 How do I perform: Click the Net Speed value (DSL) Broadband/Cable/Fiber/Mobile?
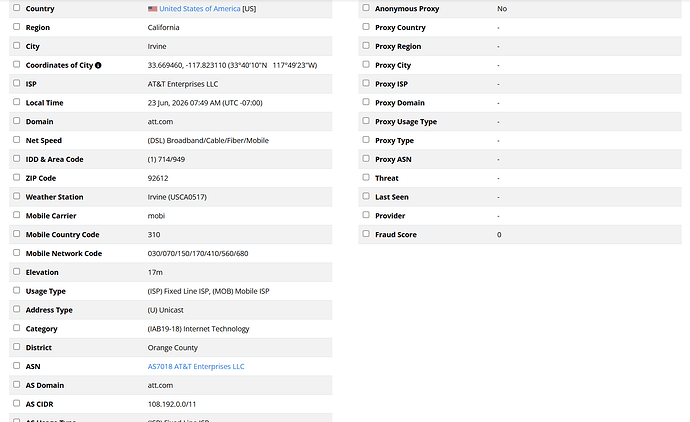208,141
